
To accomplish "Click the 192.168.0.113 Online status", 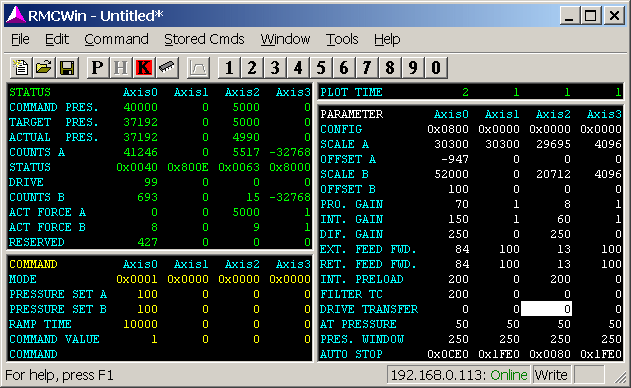I will pos(459,375).
